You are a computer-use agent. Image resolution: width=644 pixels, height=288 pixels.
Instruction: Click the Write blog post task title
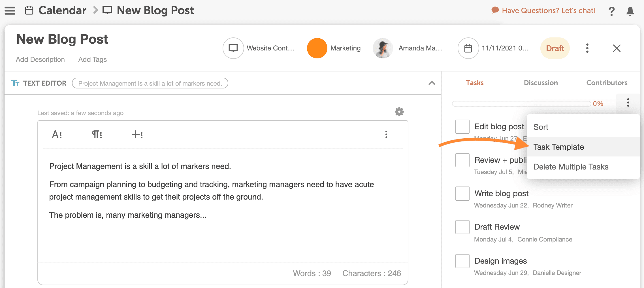coord(501,194)
